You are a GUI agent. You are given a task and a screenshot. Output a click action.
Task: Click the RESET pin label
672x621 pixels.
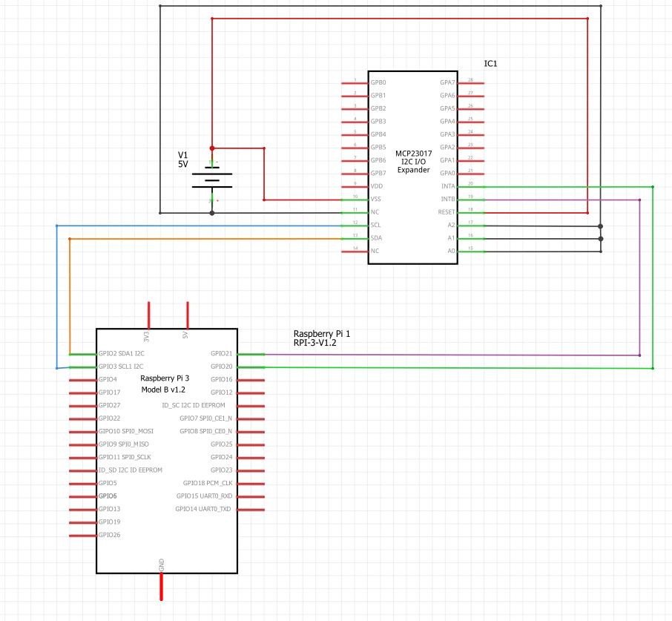click(x=447, y=212)
